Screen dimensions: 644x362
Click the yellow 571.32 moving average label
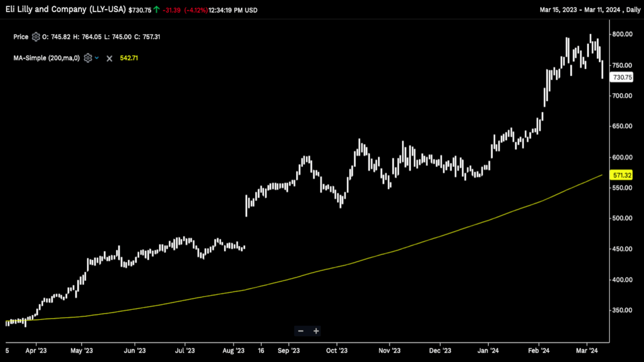click(622, 175)
